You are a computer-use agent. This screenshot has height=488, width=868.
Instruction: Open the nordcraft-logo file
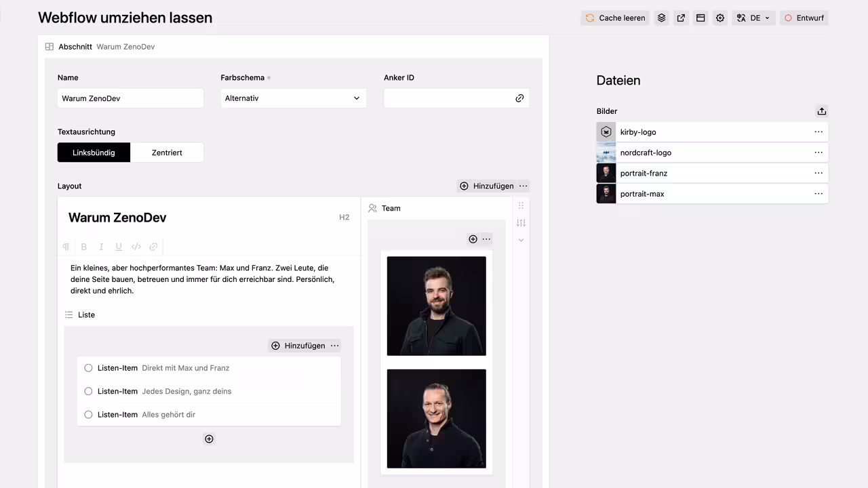pos(712,152)
